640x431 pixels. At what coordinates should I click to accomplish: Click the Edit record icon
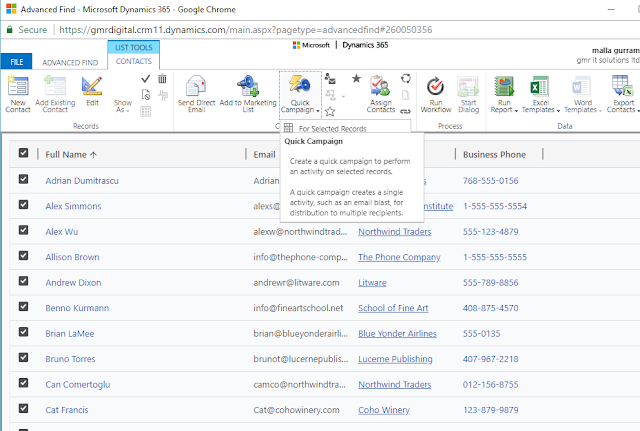coord(92,86)
